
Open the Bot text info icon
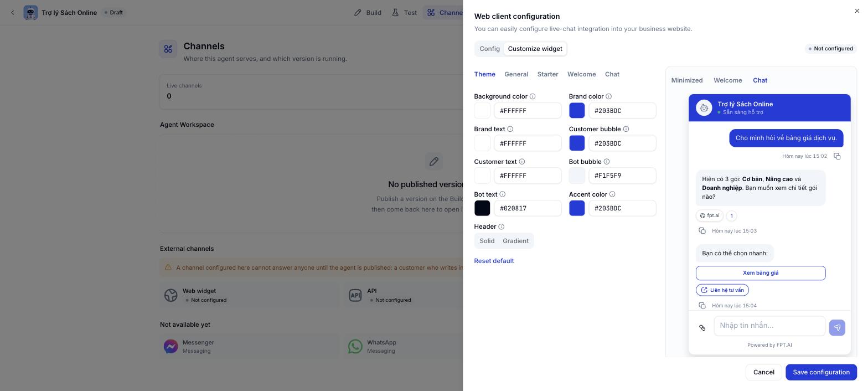tap(503, 194)
